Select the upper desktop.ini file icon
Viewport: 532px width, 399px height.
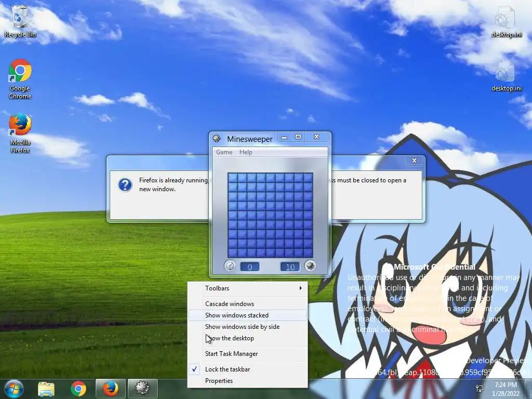[506, 21]
